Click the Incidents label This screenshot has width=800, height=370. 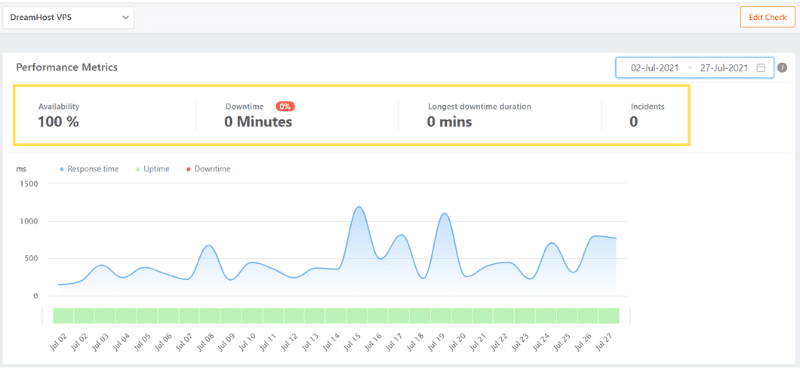647,107
